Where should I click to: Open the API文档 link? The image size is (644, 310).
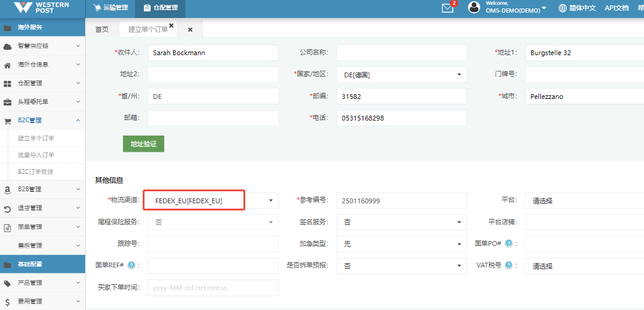616,8
